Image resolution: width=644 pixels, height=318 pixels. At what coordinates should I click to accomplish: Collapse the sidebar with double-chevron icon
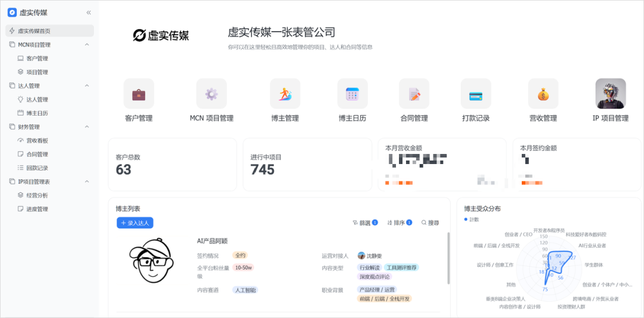[89, 13]
